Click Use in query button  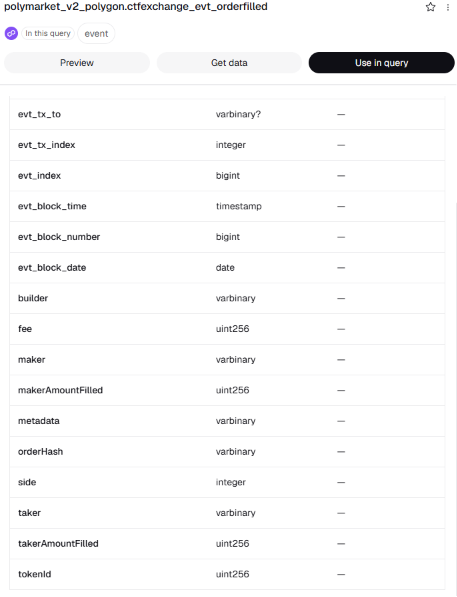pos(382,63)
